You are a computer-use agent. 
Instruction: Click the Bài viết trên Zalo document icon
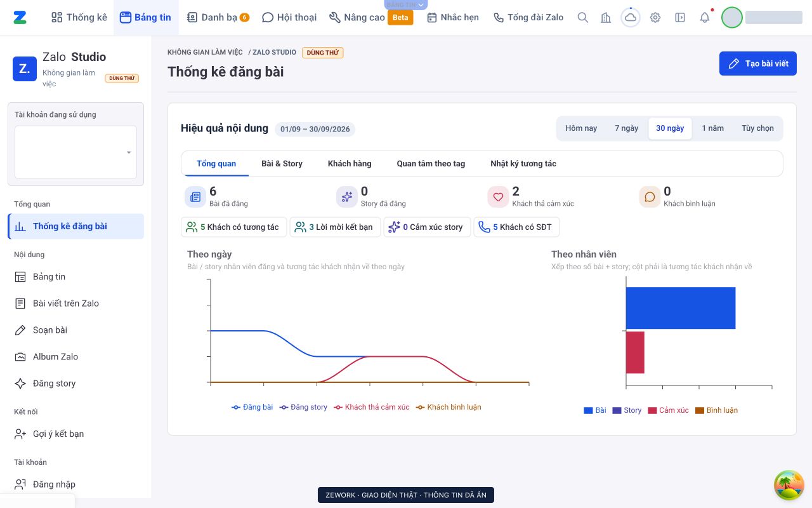click(x=20, y=304)
